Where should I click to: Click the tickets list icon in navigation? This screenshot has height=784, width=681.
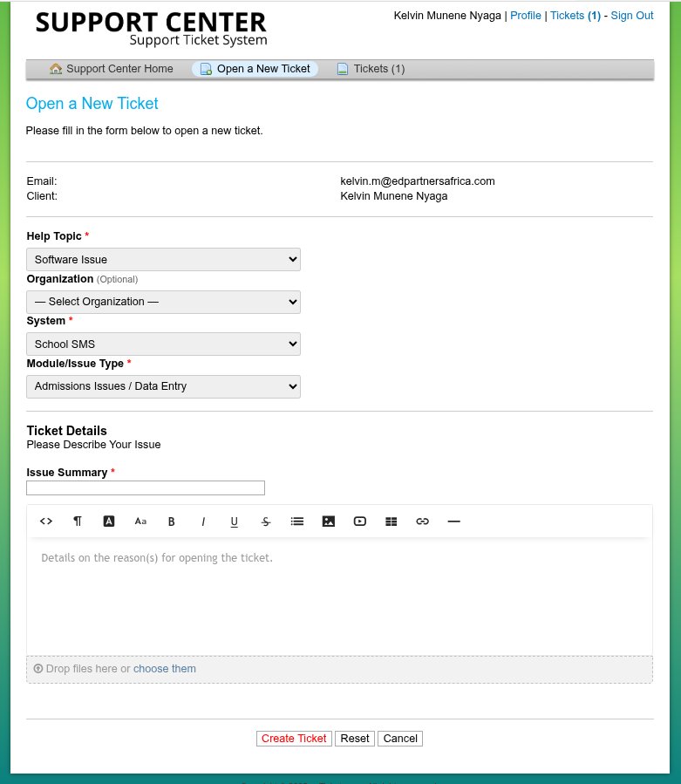point(343,69)
